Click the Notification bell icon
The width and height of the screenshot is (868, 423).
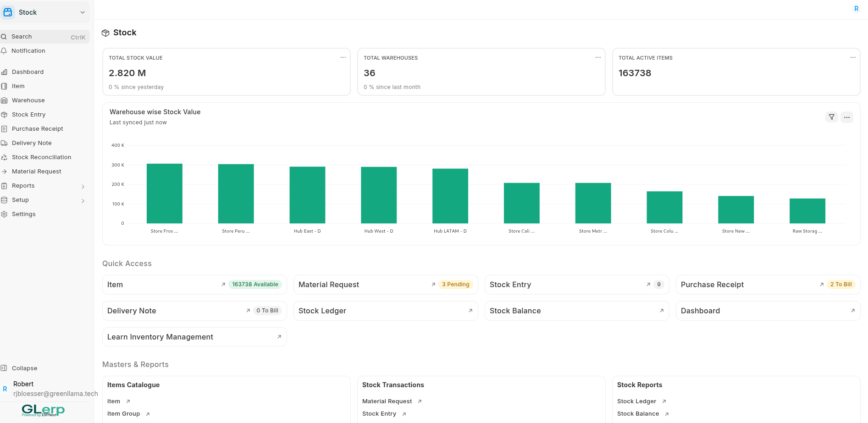tap(4, 51)
